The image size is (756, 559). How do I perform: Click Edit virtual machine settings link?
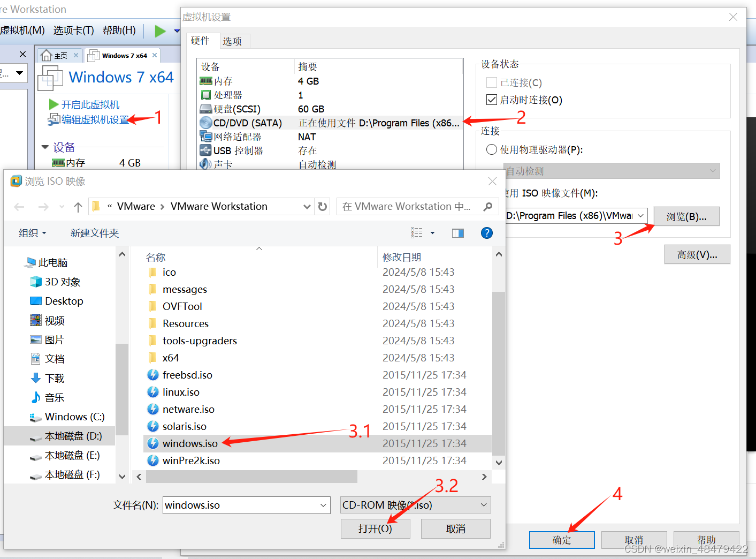(x=95, y=119)
